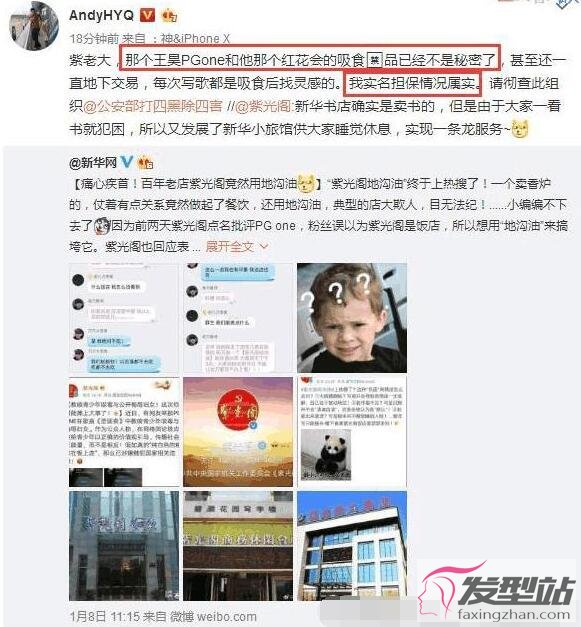Open the 微博 weibo.com source link
Image resolution: width=581 pixels, height=627 pixels.
[213, 616]
